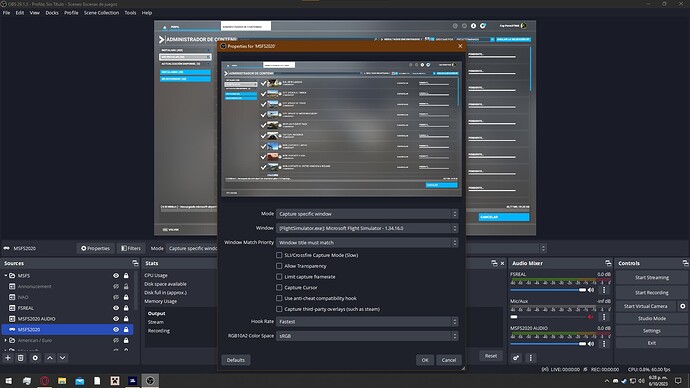Image resolution: width=690 pixels, height=388 pixels.
Task: Hide the FSREAL source with eye icon
Action: click(116, 308)
